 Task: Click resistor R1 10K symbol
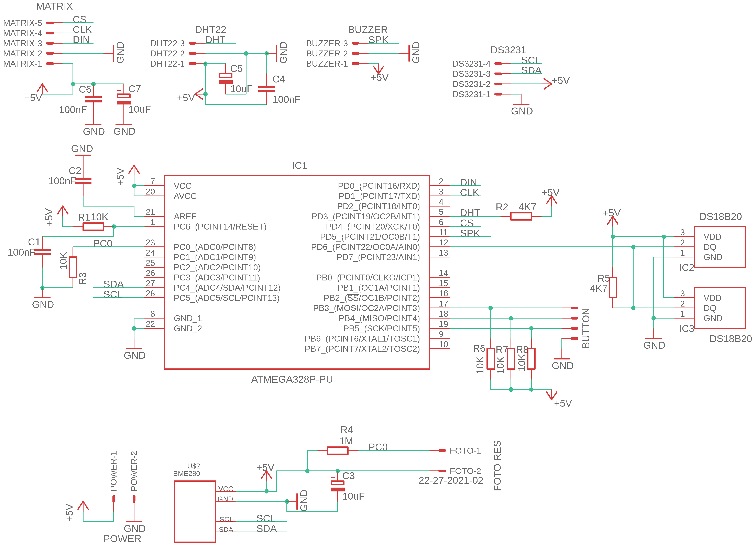pyautogui.click(x=93, y=227)
